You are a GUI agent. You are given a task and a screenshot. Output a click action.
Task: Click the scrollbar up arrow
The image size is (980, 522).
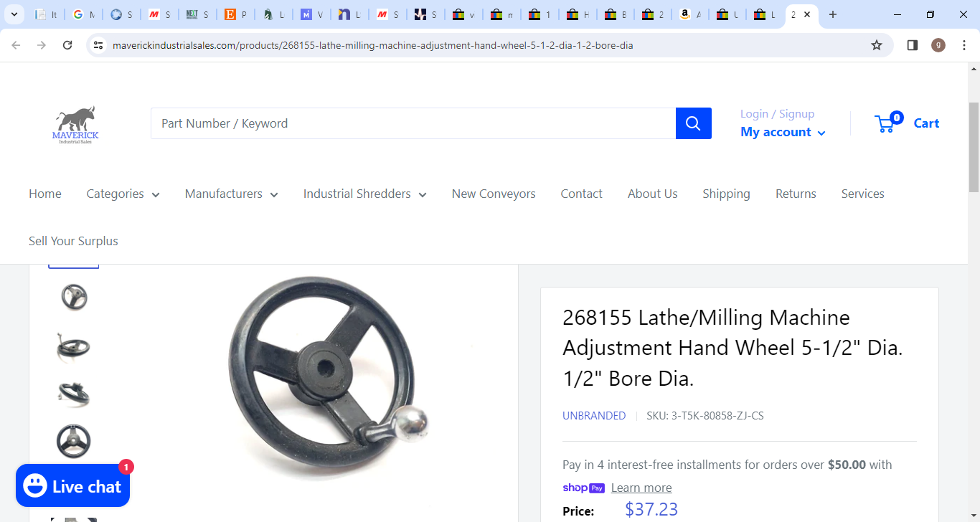click(x=974, y=69)
